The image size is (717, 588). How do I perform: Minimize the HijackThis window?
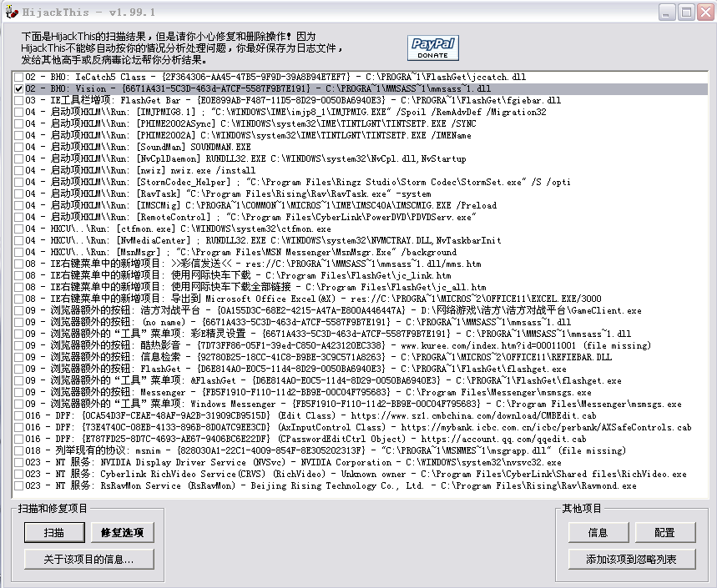tap(667, 13)
